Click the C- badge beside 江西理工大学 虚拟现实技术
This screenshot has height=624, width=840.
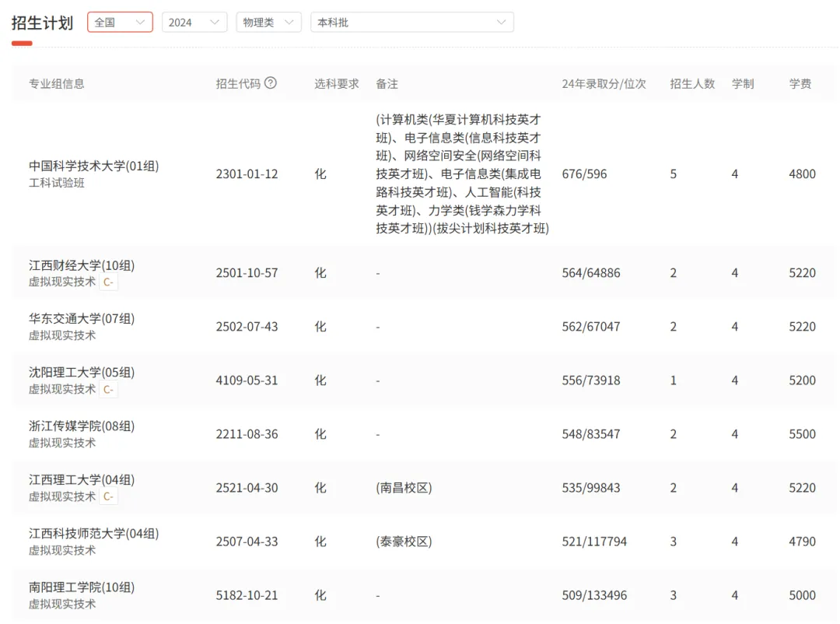[x=108, y=496]
